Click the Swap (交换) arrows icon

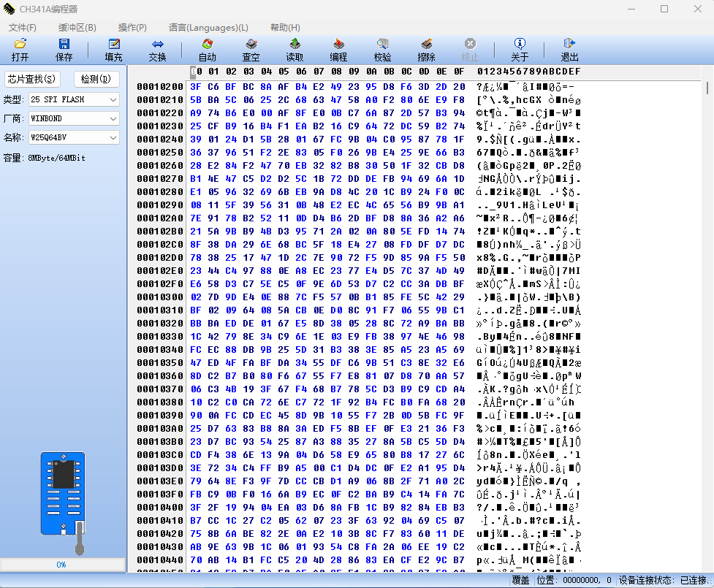click(158, 45)
